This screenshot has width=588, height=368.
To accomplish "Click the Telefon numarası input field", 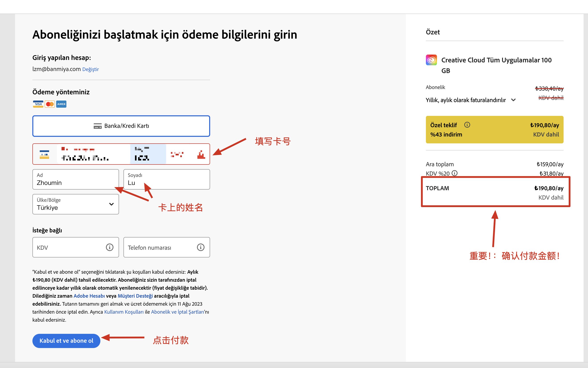I will 167,247.
